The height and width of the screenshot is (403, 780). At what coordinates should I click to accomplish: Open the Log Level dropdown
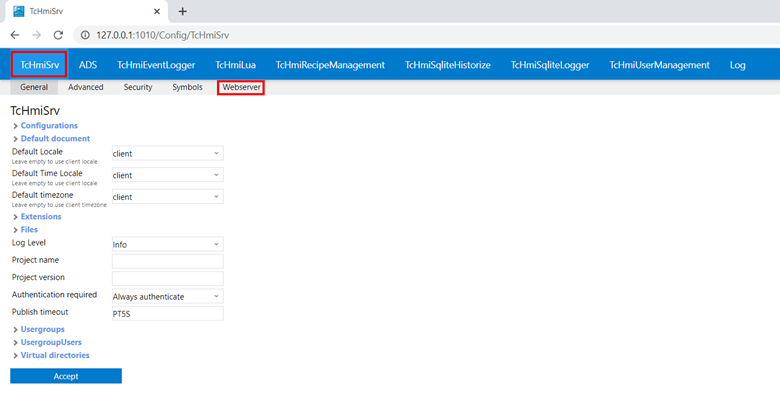[x=168, y=244]
